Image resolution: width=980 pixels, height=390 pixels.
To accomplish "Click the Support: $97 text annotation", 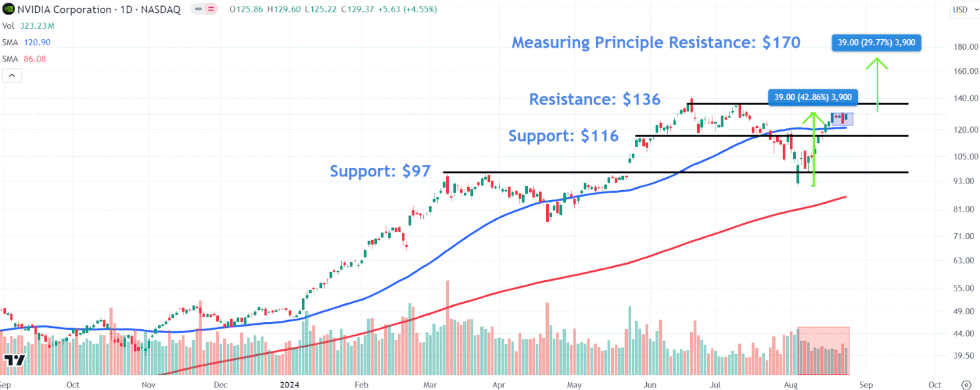I will tap(380, 171).
